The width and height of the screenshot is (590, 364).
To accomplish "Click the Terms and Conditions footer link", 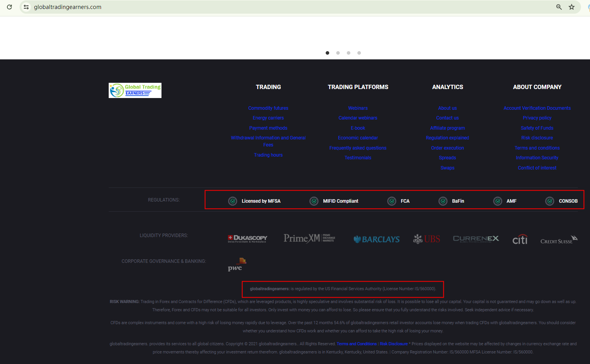I will [x=357, y=344].
